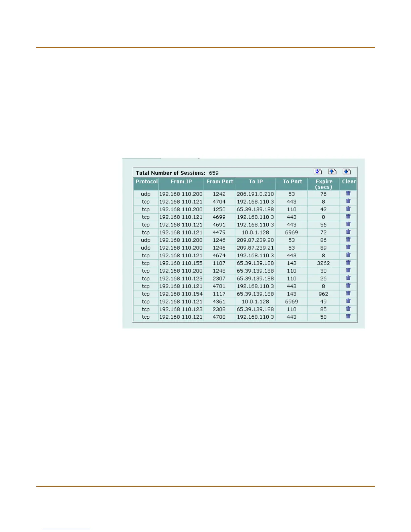This screenshot has width=411, height=532.
Task: Remove the session with from port 4361
Action: pos(348,302)
